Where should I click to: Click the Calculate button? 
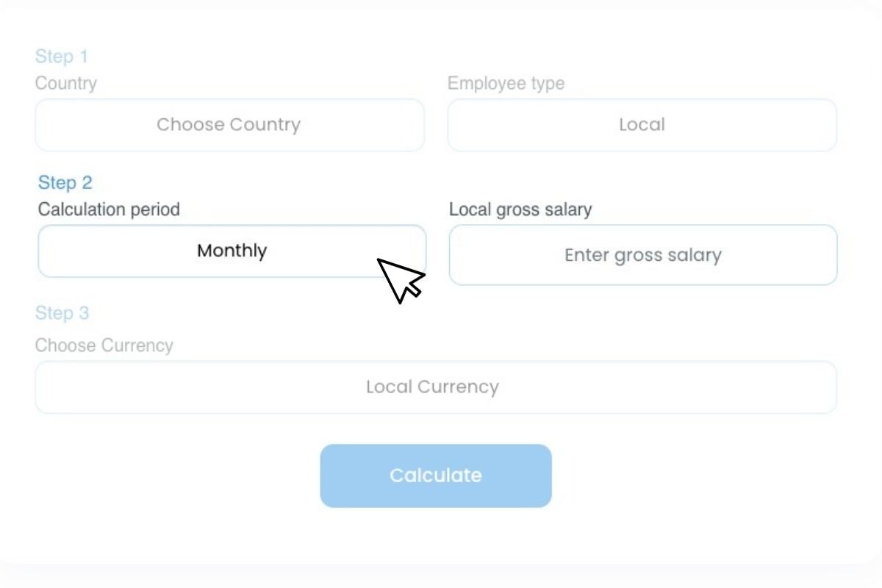coord(435,475)
